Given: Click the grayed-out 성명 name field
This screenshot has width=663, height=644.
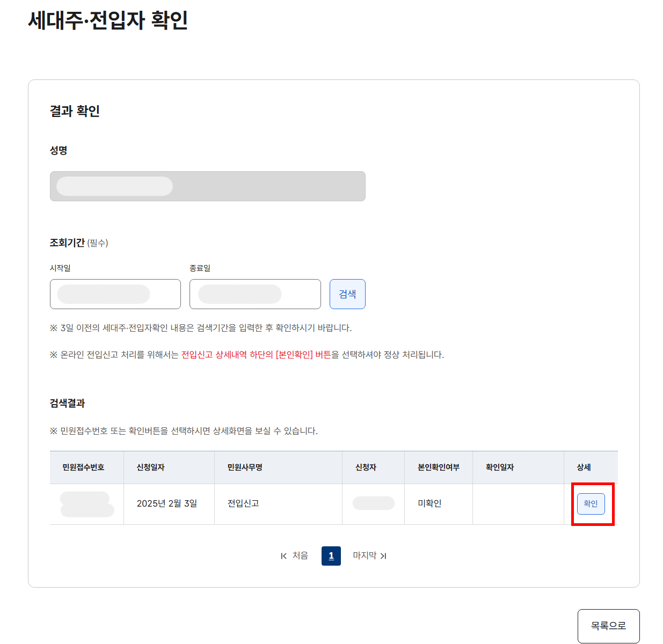Looking at the screenshot, I should pos(207,186).
